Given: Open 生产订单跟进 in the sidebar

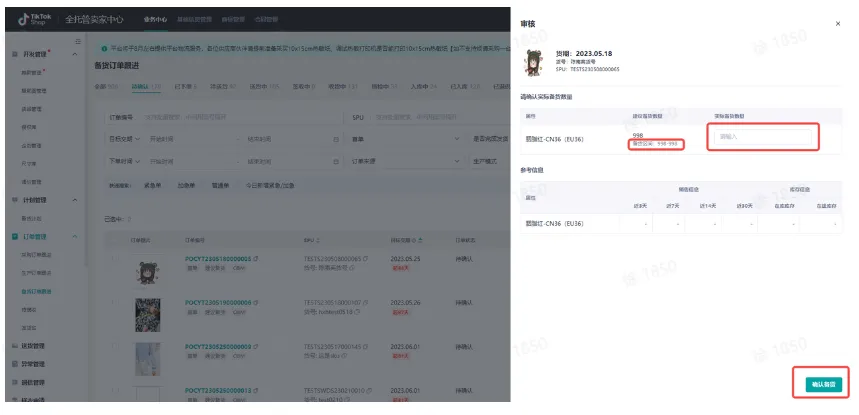Looking at the screenshot, I should tap(37, 273).
